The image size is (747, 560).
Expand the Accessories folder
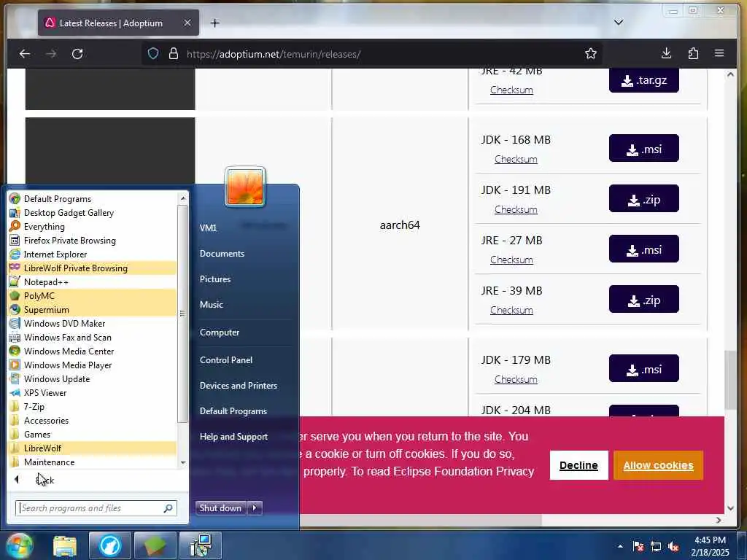point(46,419)
